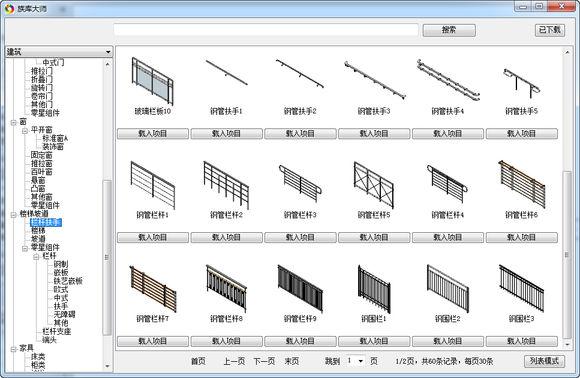Screen dimensions: 580x378
Task: Select the 钢管栏杆5 cross-braced railing thumbnail
Action: [x=374, y=185]
